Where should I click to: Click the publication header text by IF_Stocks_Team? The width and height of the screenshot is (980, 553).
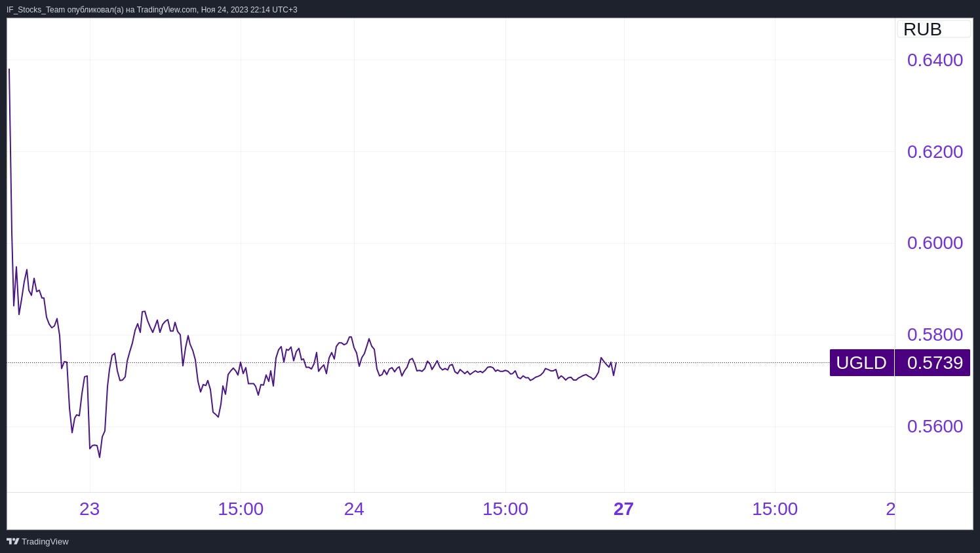pyautogui.click(x=152, y=10)
